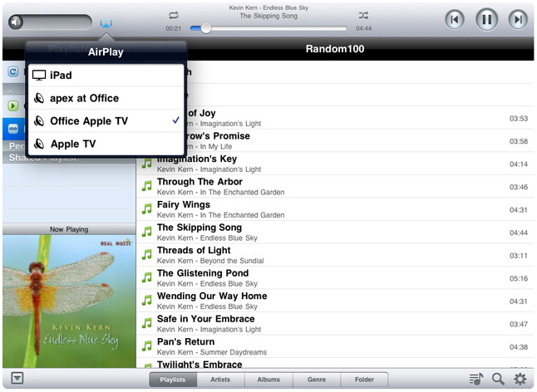Click the 04:44 total time label
Image resolution: width=537 pixels, height=392 pixels.
[x=363, y=28]
